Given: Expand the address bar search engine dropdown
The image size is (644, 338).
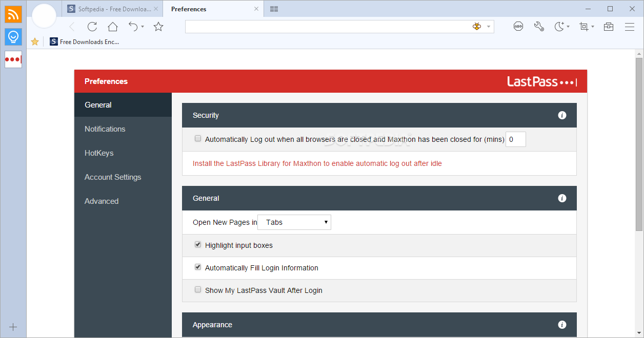Looking at the screenshot, I should 489,27.
